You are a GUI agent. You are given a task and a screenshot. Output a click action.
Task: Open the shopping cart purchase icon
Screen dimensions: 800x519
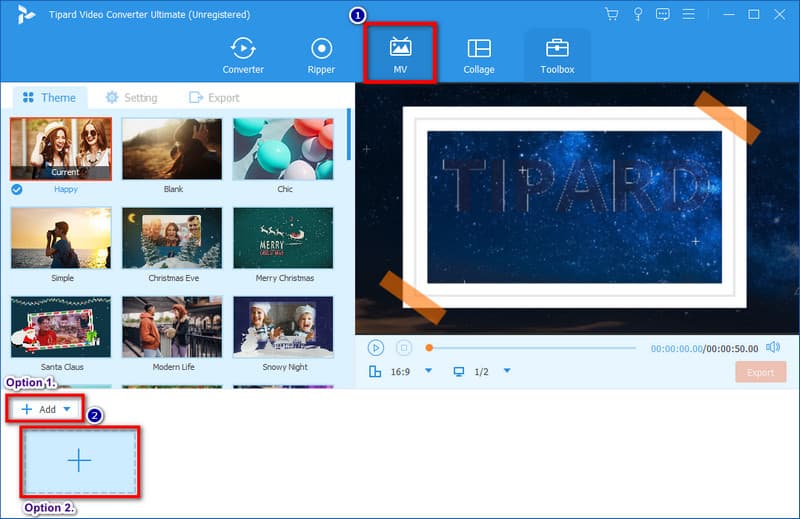(x=611, y=14)
